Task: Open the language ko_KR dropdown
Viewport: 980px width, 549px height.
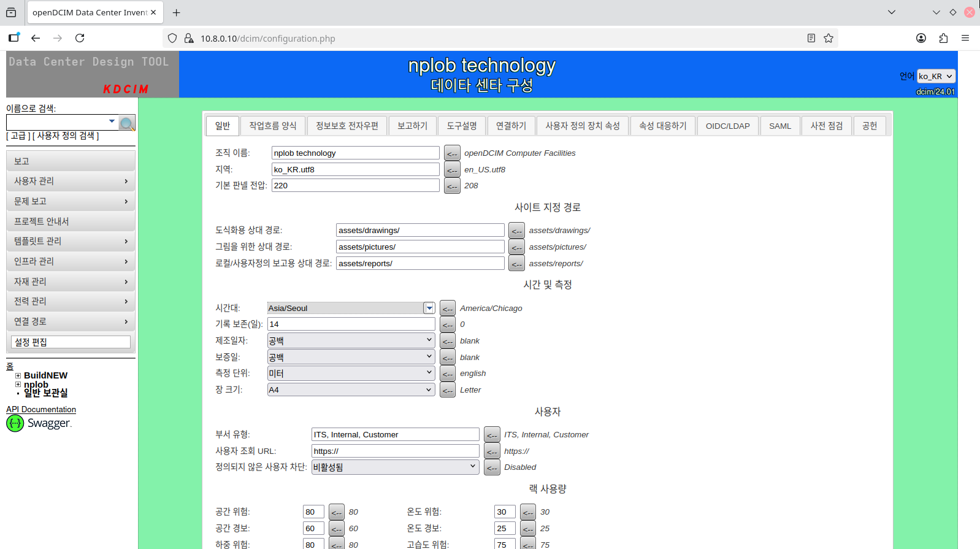Action: coord(936,76)
